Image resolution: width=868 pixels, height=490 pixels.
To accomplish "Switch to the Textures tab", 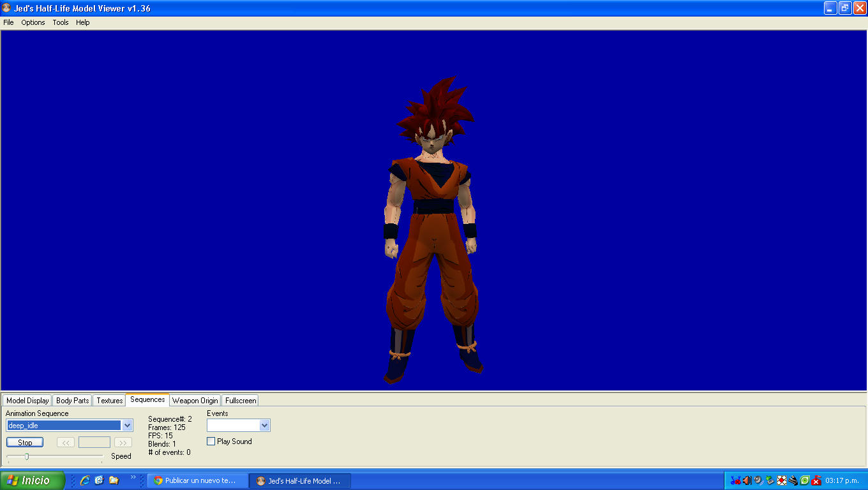I will [x=110, y=401].
